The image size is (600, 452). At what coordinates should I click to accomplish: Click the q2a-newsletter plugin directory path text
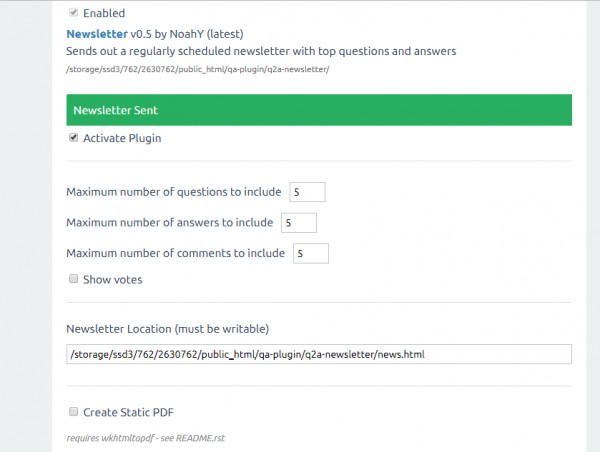(x=198, y=69)
